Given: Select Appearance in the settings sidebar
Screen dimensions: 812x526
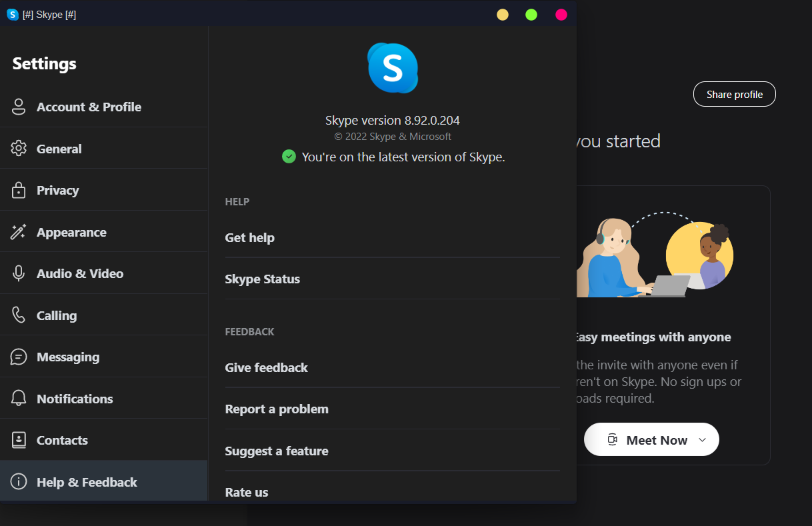Looking at the screenshot, I should point(104,232).
